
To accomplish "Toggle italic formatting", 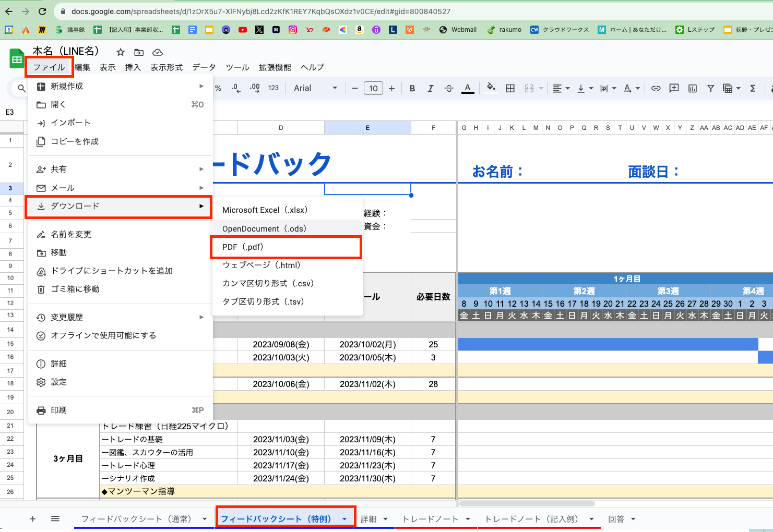I will [430, 88].
